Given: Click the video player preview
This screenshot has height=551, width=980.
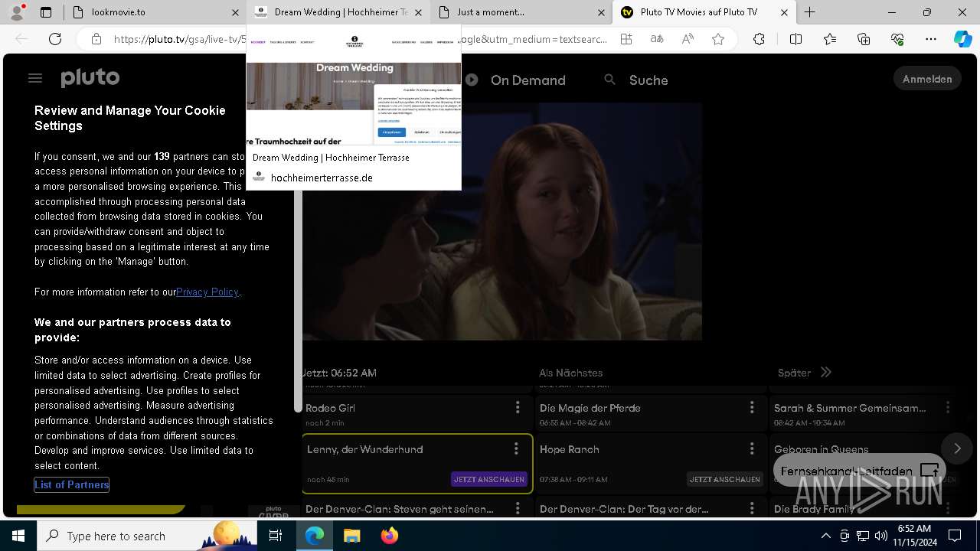Looking at the screenshot, I should (x=502, y=265).
